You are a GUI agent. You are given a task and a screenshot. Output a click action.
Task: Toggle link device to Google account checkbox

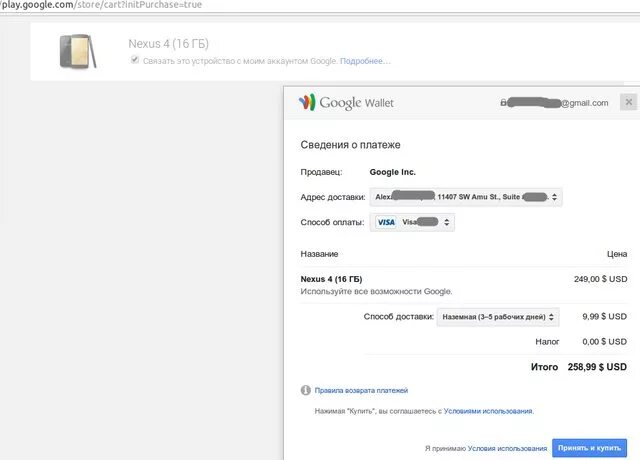[135, 60]
